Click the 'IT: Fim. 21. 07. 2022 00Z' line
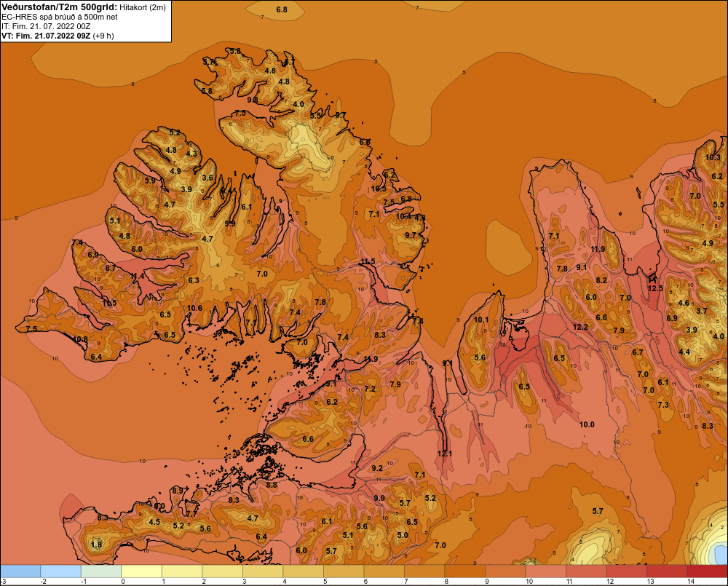This screenshot has width=728, height=586. [46, 26]
